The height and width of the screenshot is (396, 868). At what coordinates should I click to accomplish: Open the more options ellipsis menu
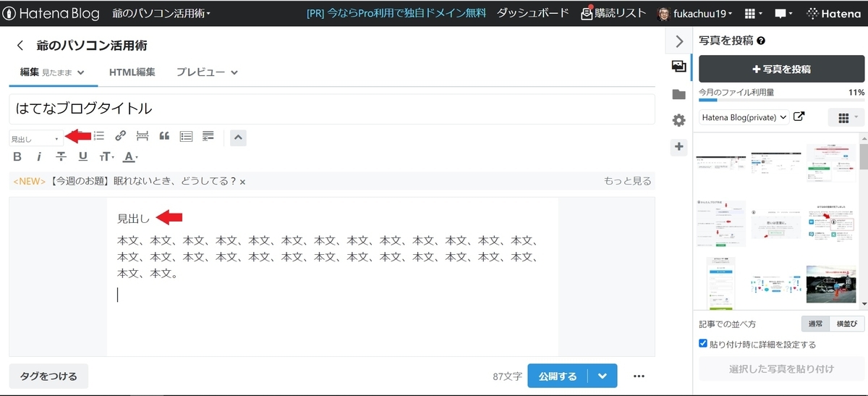pyautogui.click(x=639, y=376)
